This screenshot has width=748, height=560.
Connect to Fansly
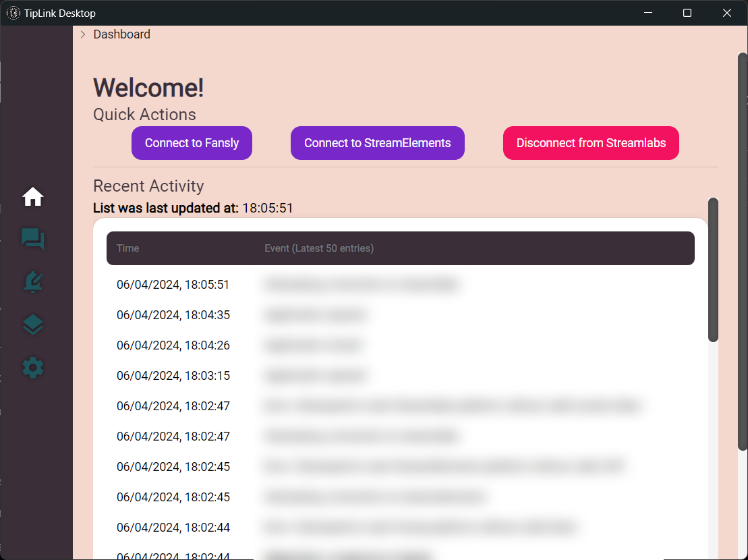coord(192,143)
